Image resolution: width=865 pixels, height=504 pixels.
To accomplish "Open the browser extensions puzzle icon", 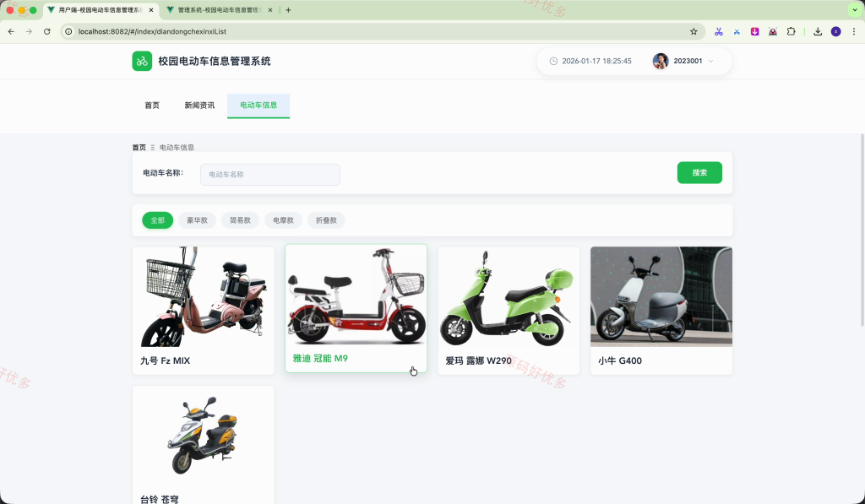I will (791, 31).
